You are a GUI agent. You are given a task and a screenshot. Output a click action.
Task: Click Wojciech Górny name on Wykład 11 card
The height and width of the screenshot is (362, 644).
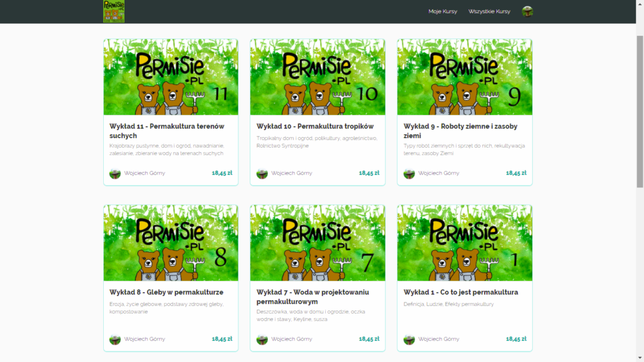click(x=145, y=173)
